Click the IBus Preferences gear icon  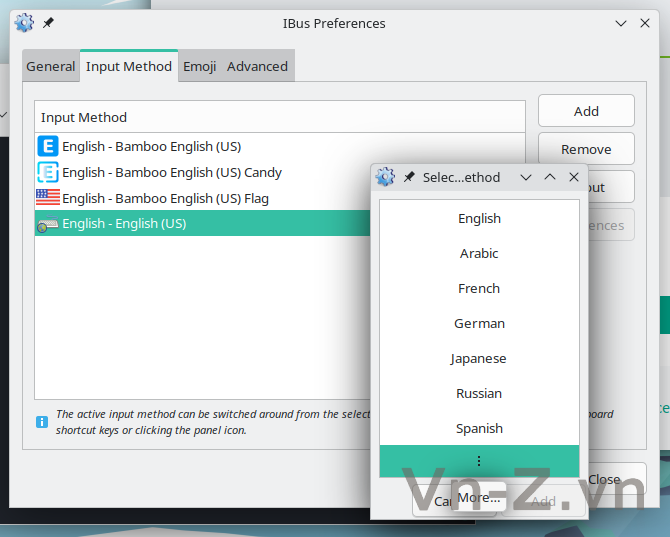24,23
